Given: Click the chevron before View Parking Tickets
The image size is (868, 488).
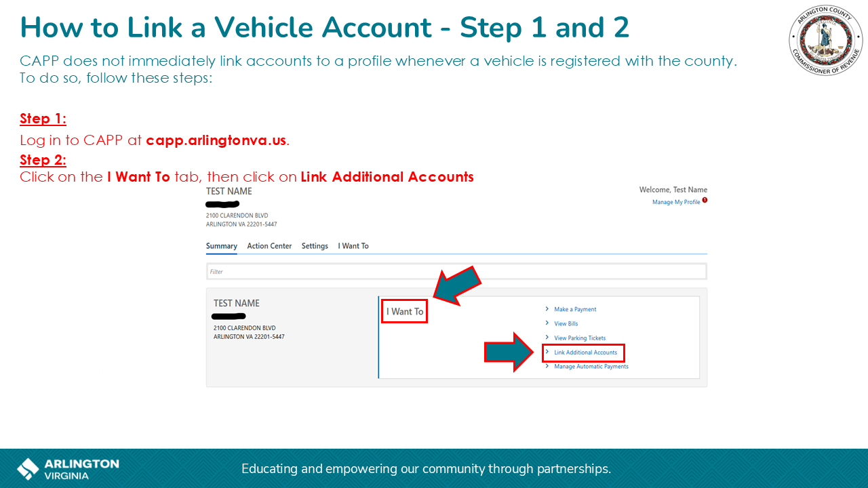Looking at the screenshot, I should [547, 338].
